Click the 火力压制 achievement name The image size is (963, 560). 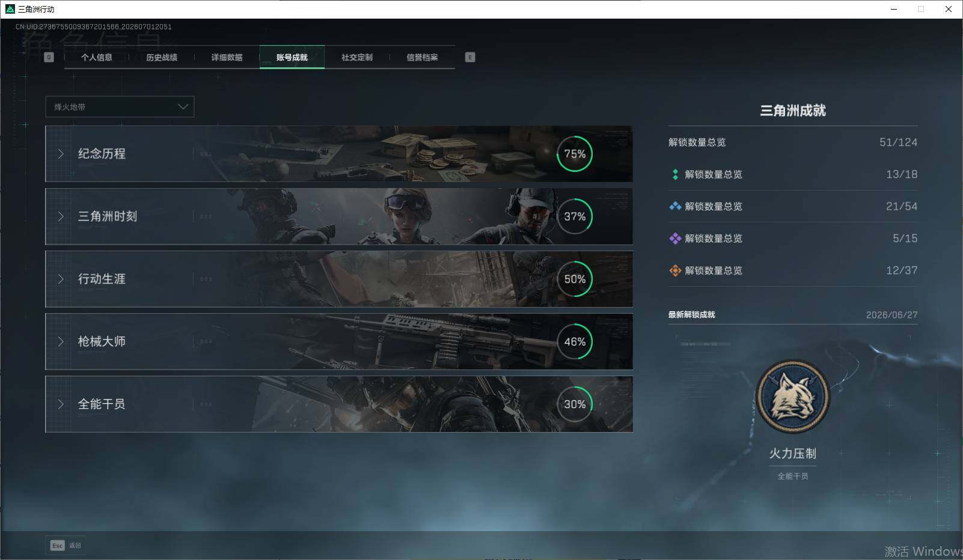[793, 454]
